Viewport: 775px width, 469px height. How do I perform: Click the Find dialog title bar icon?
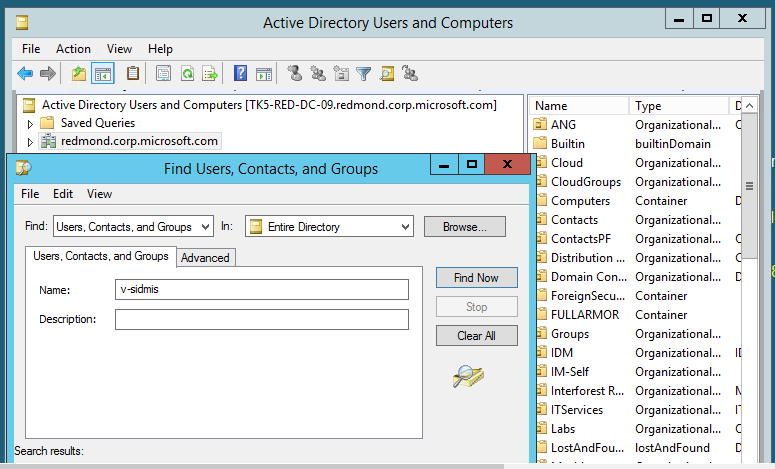click(23, 168)
